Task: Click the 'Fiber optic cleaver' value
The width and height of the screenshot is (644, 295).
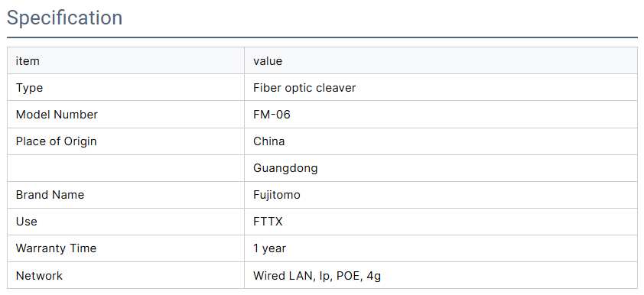Action: [304, 88]
